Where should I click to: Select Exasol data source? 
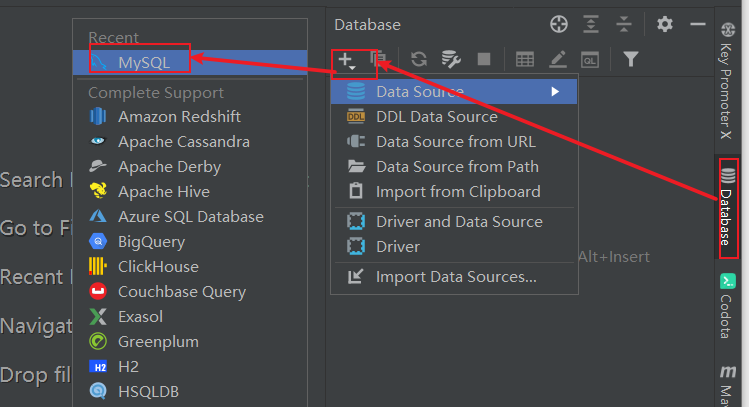(190, 317)
